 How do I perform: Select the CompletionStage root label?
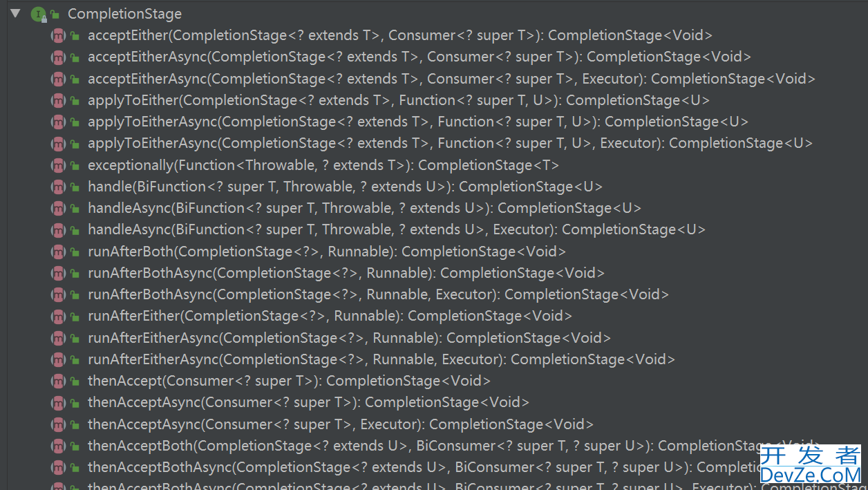(x=124, y=14)
